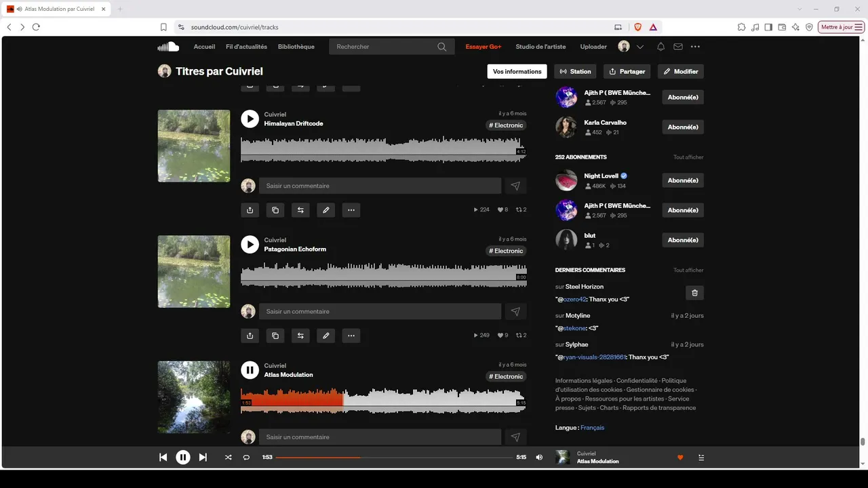The width and height of the screenshot is (868, 488).
Task: Open the Uploader page
Action: click(x=593, y=47)
